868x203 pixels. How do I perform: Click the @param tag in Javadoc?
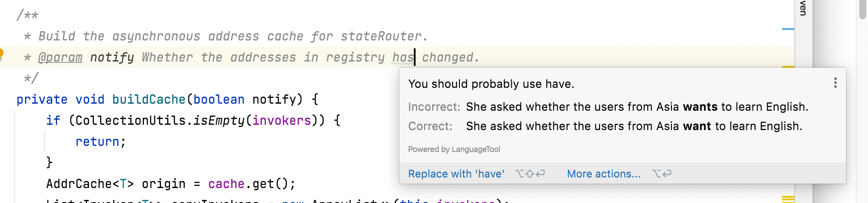click(x=60, y=57)
